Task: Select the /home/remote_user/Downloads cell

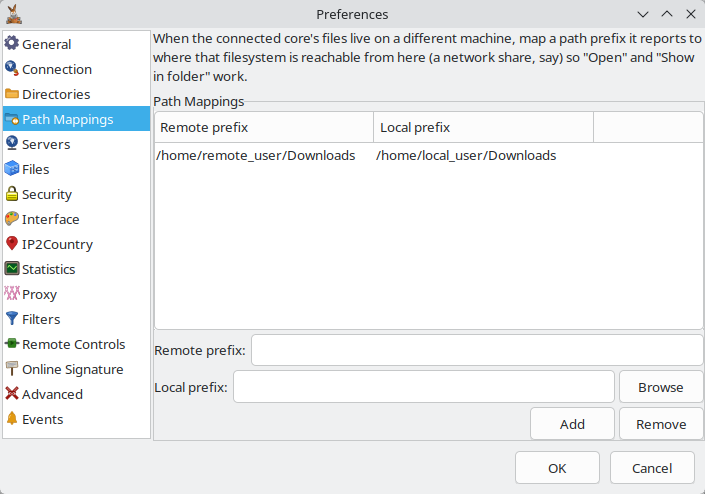Action: pos(256,156)
